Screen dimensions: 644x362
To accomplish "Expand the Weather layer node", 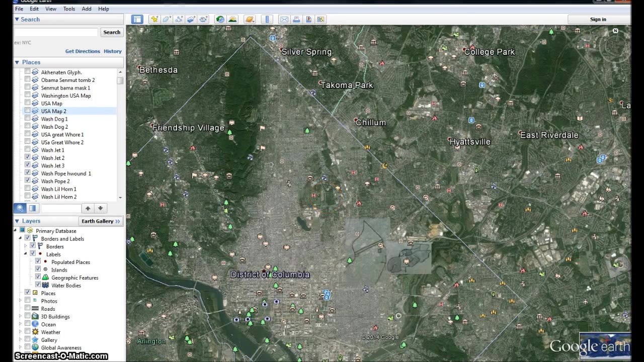I will click(x=21, y=332).
